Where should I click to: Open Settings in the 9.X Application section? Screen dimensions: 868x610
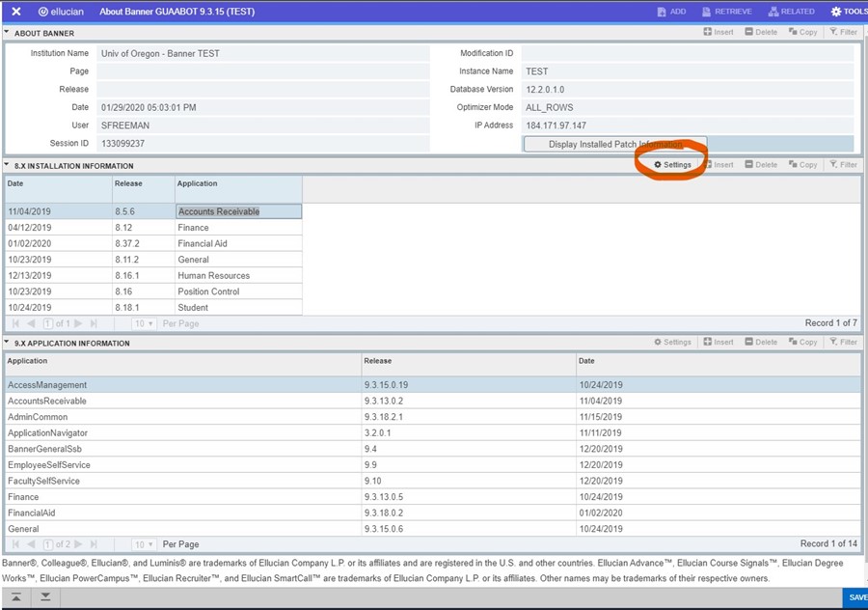(x=672, y=342)
